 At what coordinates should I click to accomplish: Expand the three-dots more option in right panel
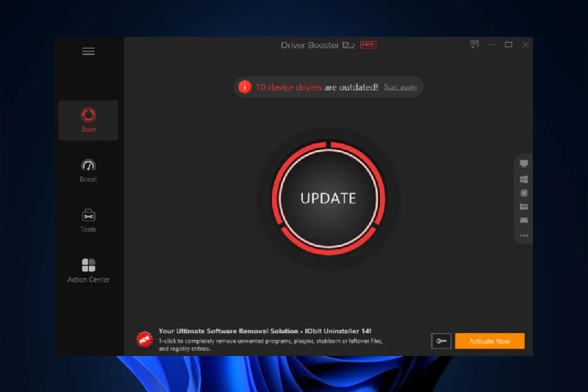pos(524,236)
